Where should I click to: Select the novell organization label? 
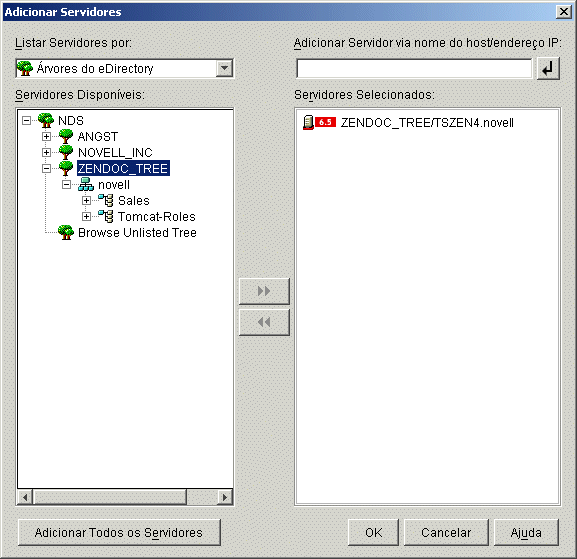click(x=114, y=185)
